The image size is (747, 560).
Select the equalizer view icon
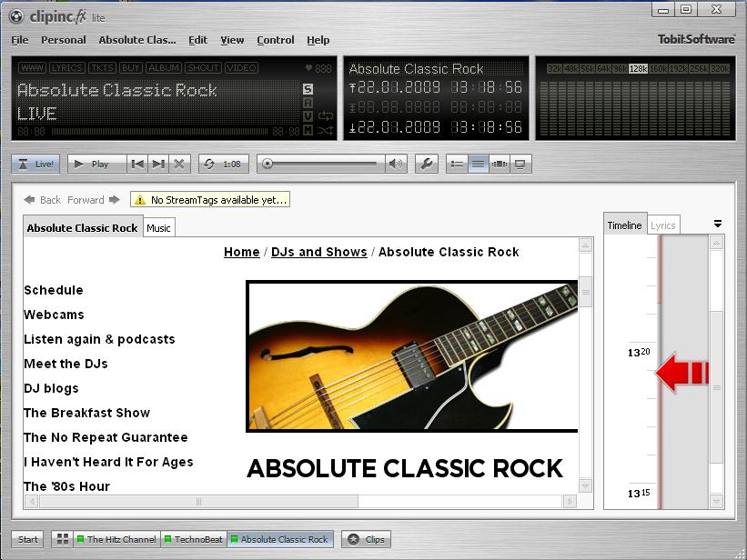point(499,165)
